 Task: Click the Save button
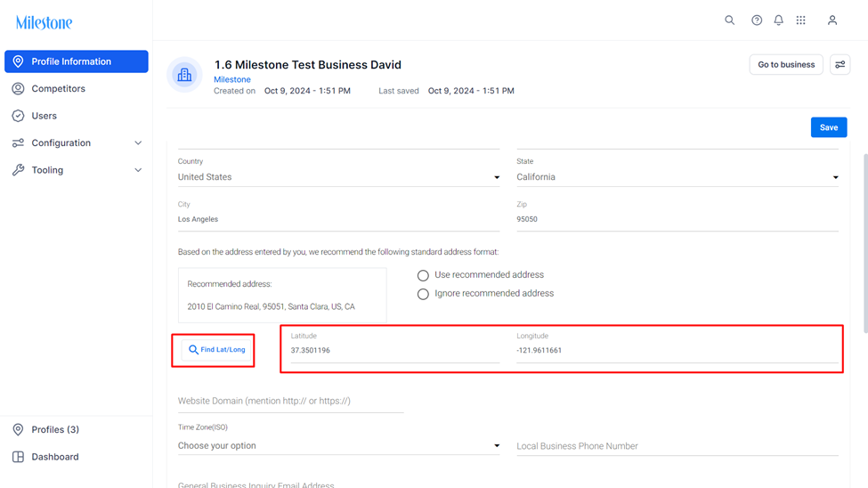(829, 127)
